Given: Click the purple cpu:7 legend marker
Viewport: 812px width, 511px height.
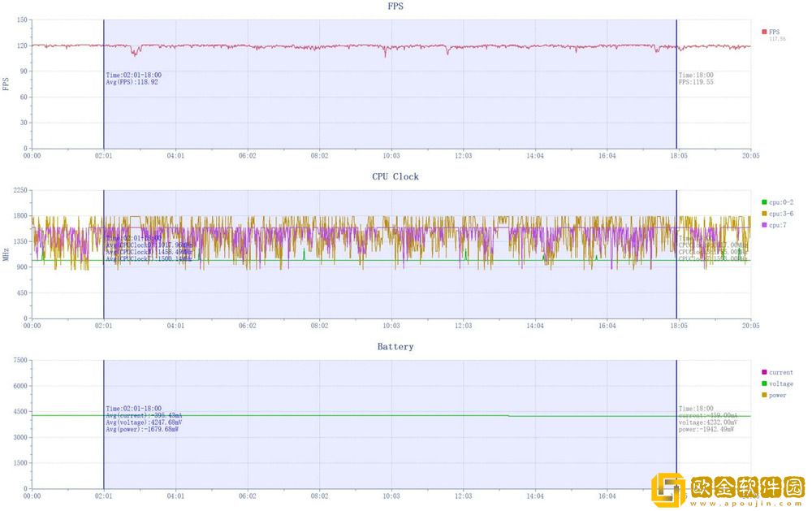Looking at the screenshot, I should click(764, 224).
